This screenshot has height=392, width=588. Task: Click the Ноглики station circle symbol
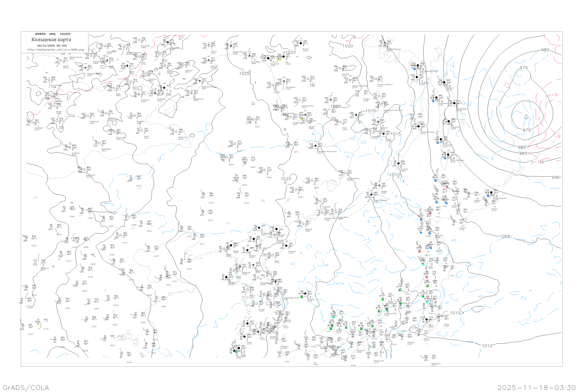444,82
